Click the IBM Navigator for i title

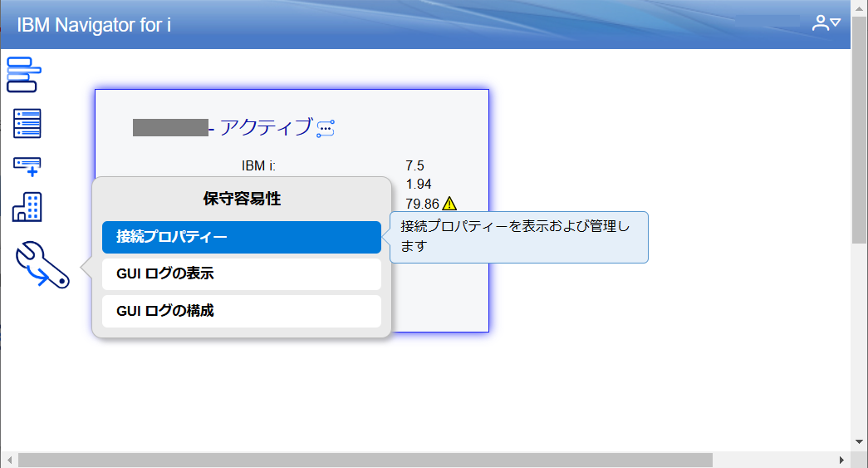click(x=94, y=25)
